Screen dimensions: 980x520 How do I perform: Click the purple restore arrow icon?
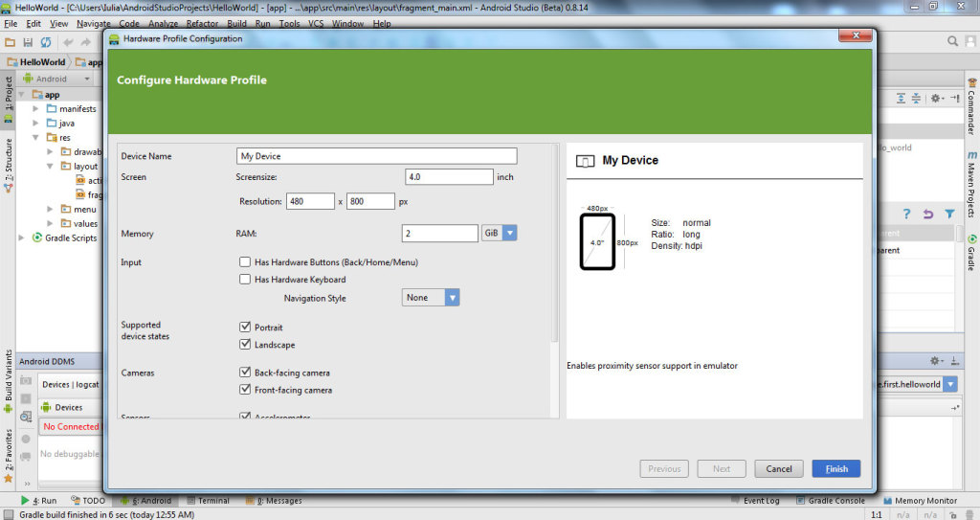click(x=928, y=214)
